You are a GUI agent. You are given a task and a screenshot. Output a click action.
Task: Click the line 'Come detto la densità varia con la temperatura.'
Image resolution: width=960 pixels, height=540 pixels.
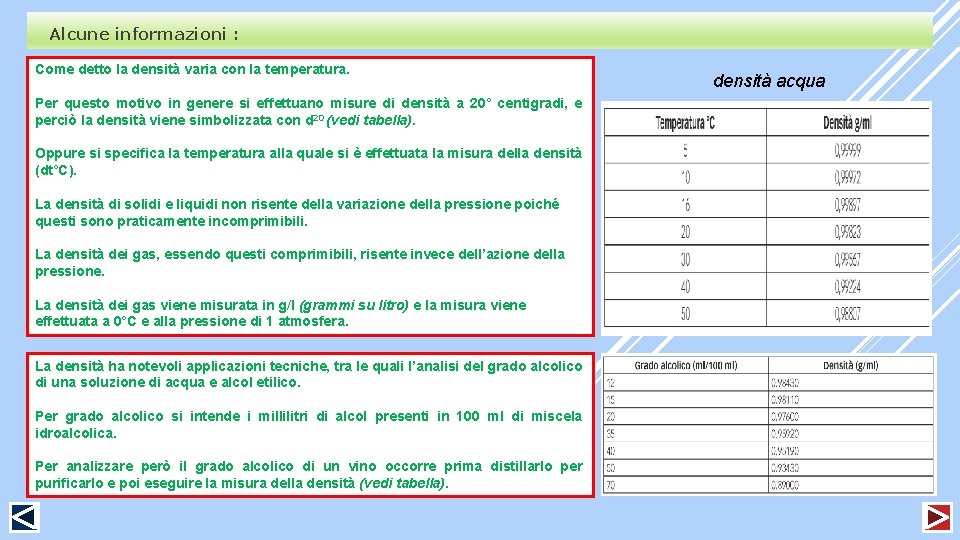click(192, 69)
